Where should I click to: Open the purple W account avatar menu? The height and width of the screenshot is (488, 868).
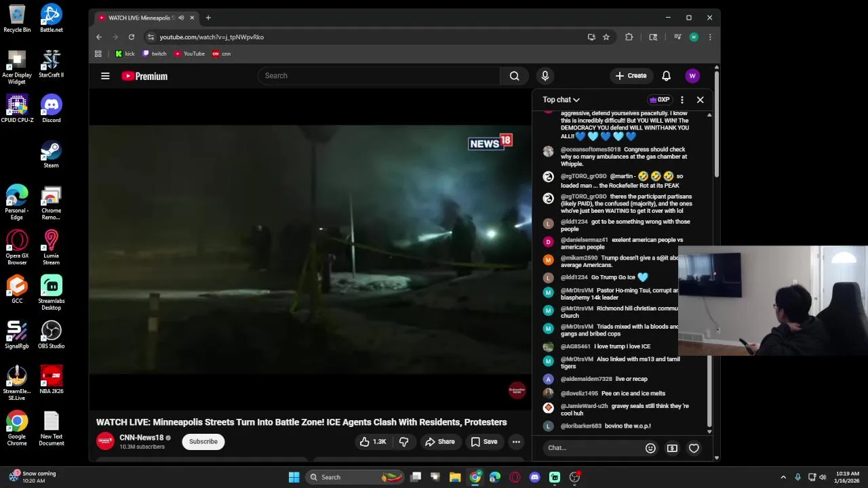692,76
